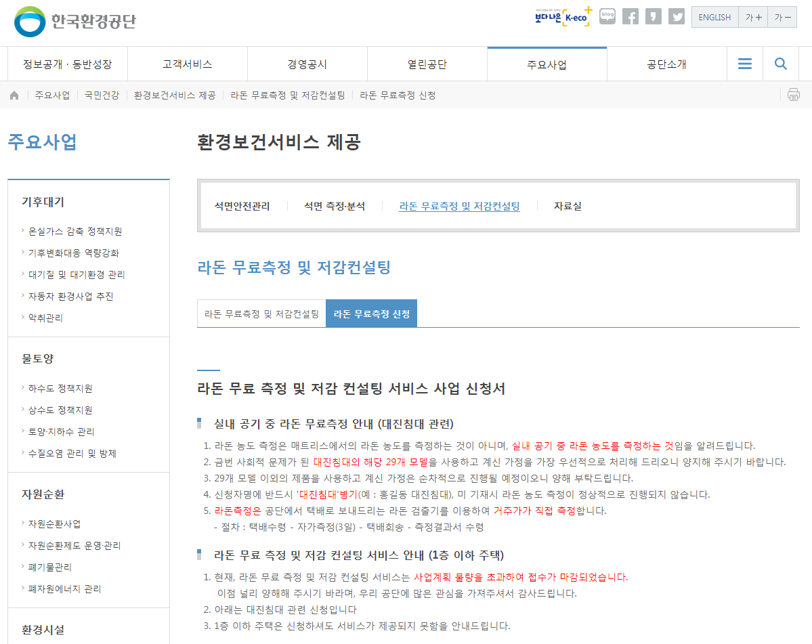Select the 라돈 무료측정 신청 tab
Image resolution: width=812 pixels, height=644 pixels.
(371, 314)
